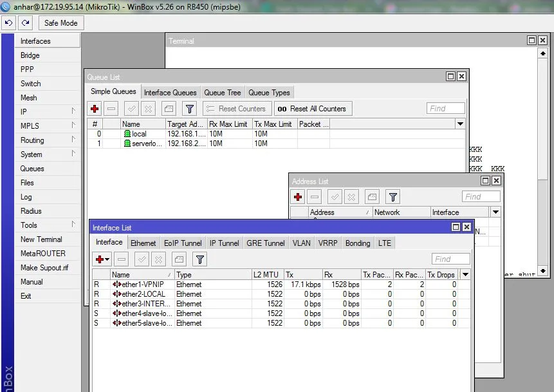Click comment icon in Interface List toolbar
The width and height of the screenshot is (554, 392).
click(179, 259)
